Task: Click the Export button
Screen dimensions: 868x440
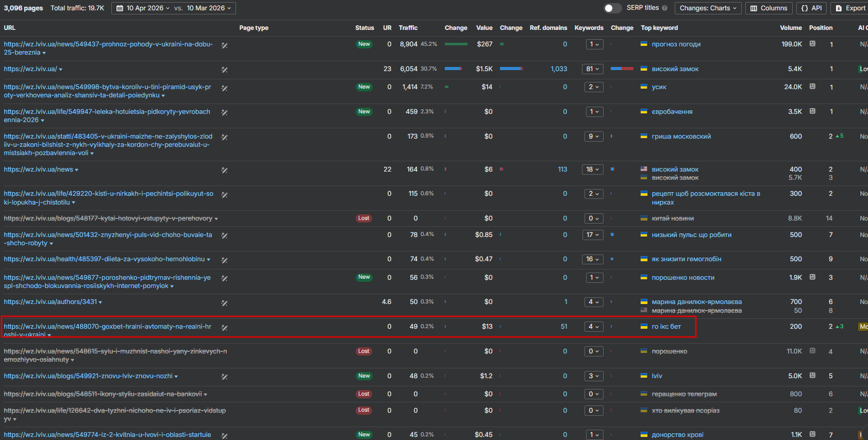Action: coord(850,8)
